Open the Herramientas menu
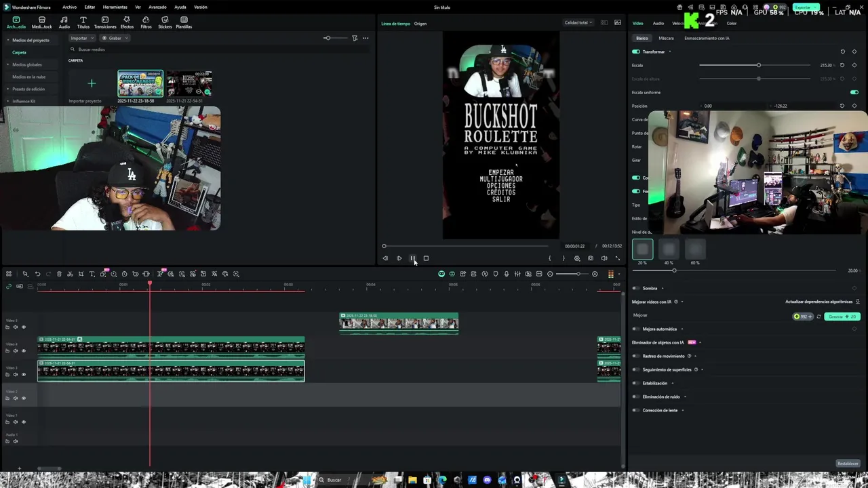868x488 pixels. [x=115, y=7]
